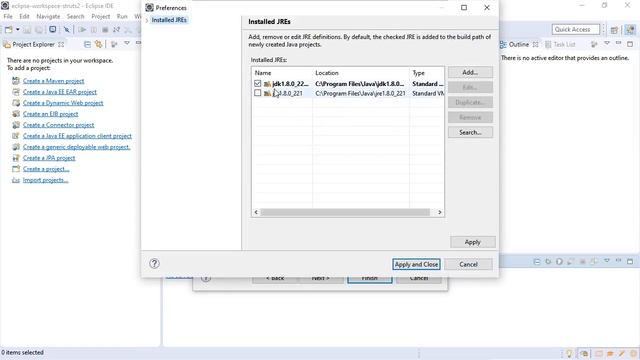
Task: Select the jre1.8.0_221 location cell
Action: click(x=360, y=93)
